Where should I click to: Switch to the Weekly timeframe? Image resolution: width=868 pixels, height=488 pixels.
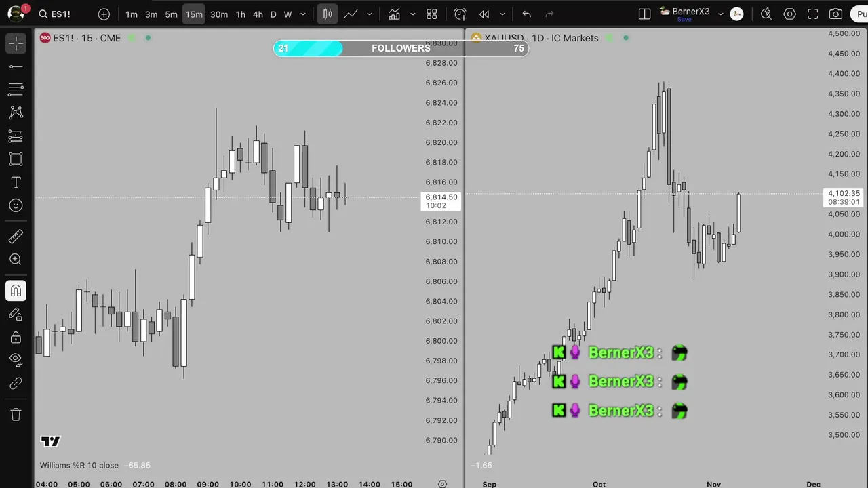click(x=288, y=14)
